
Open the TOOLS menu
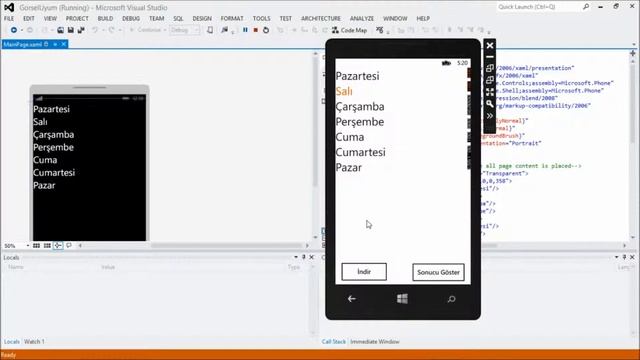[x=261, y=18]
